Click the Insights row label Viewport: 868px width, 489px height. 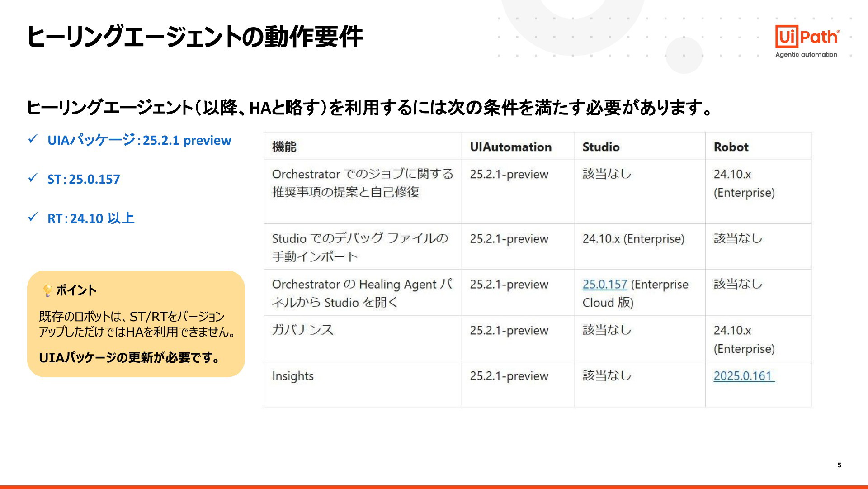(x=292, y=376)
